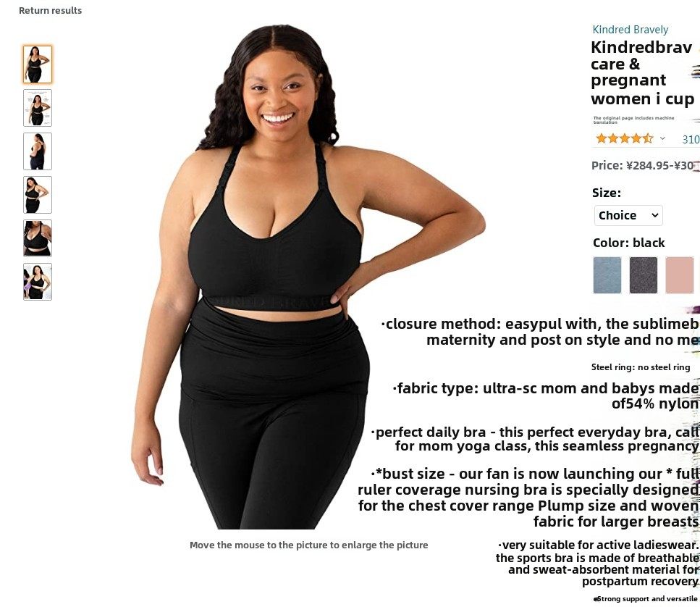700x607 pixels.
Task: Select the second thumbnail with feature callouts
Action: coord(38,108)
